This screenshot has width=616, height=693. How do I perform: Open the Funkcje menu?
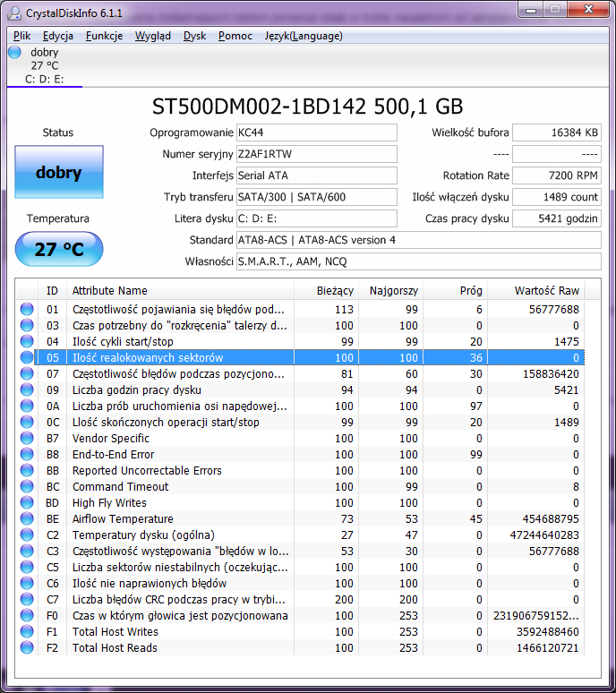[104, 36]
